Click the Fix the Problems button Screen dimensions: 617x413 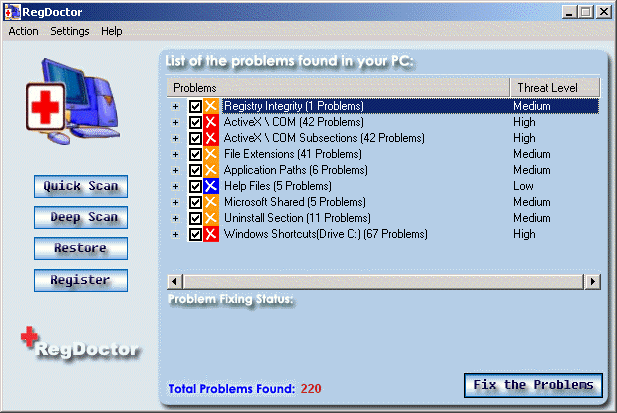[x=533, y=385]
